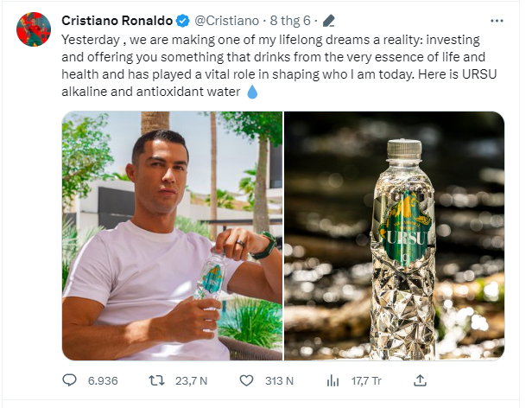Screen dimensions: 532x408
Task: Click the water droplet emoji
Action: pyautogui.click(x=253, y=92)
